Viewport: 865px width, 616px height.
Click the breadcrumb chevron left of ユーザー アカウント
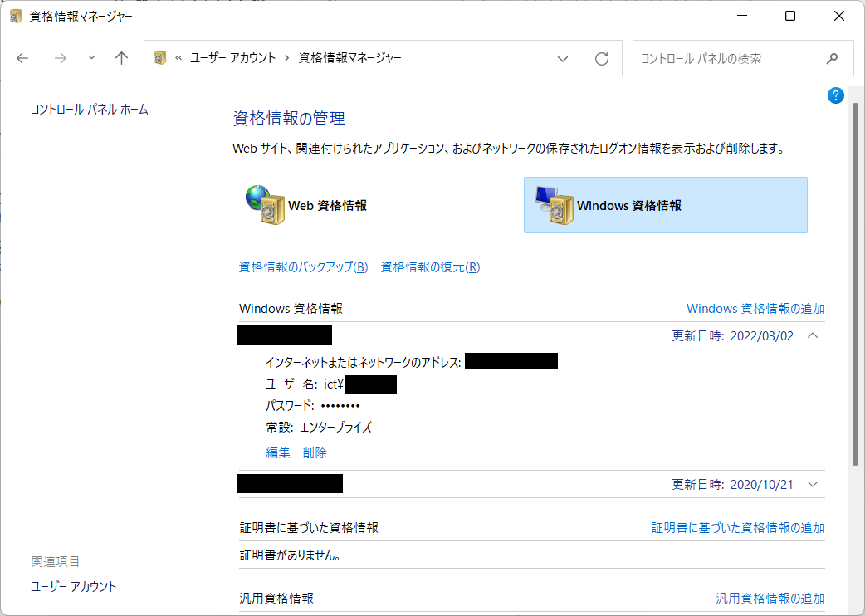178,58
